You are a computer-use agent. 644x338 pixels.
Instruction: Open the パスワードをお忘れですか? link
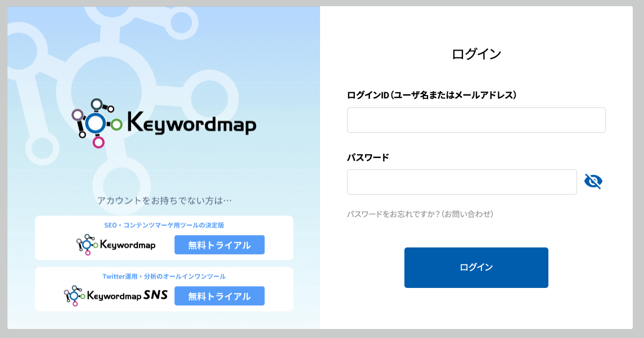(420, 214)
